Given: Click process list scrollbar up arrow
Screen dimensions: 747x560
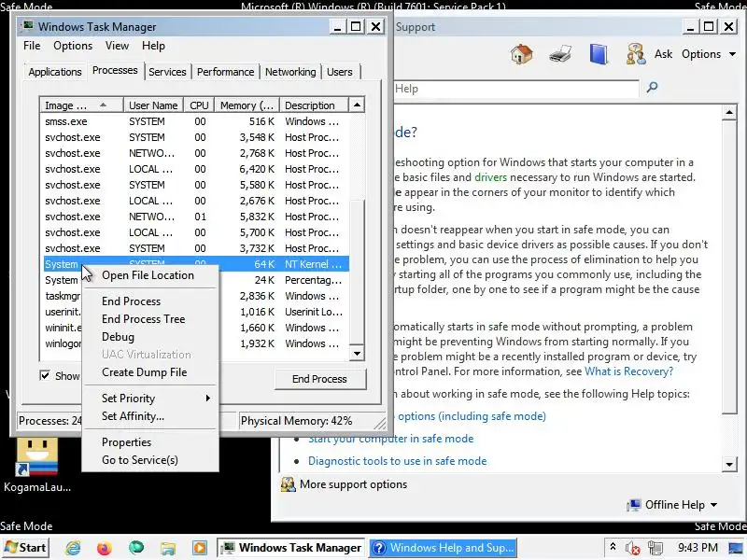Looking at the screenshot, I should click(x=357, y=105).
